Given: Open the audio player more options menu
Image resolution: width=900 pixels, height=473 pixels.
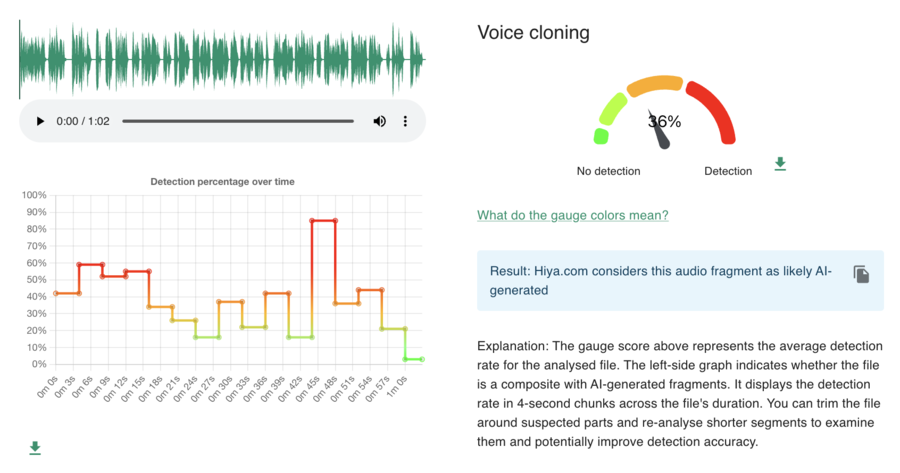Looking at the screenshot, I should [405, 121].
